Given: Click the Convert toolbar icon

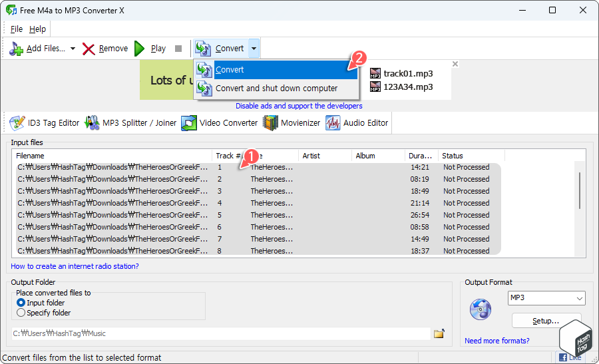Looking at the screenshot, I should tap(202, 49).
